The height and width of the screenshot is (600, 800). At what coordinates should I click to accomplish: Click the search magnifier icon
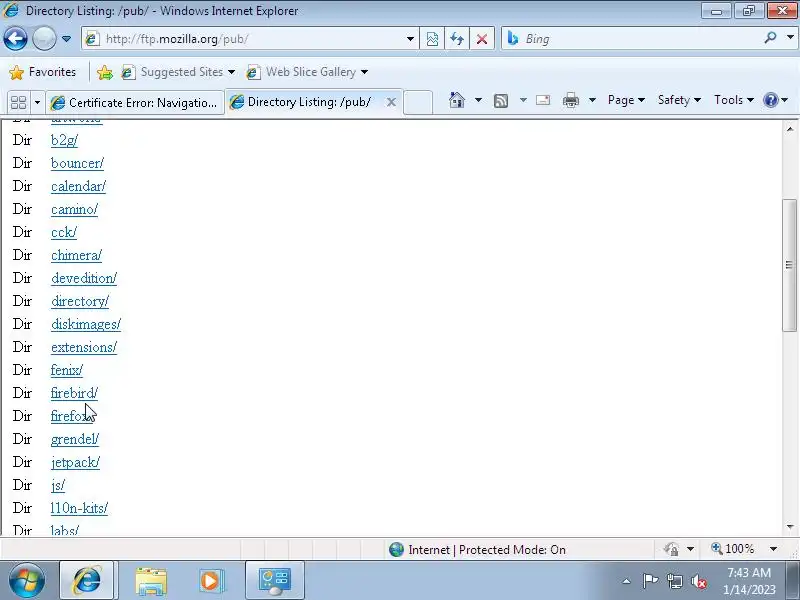point(770,38)
